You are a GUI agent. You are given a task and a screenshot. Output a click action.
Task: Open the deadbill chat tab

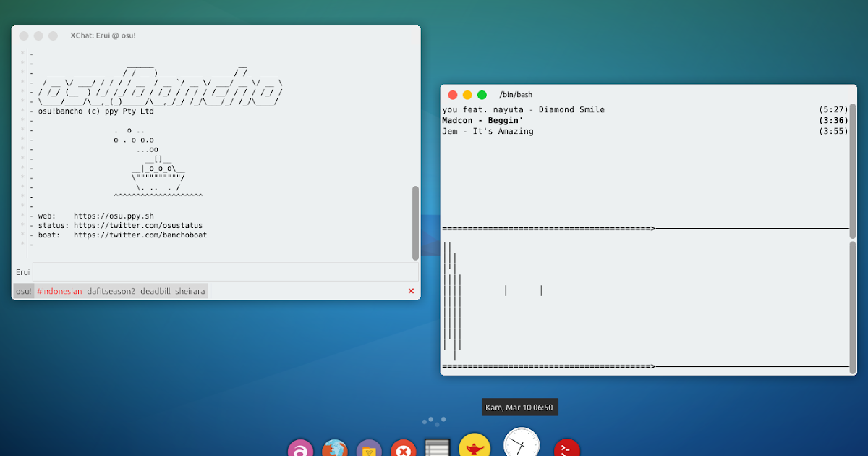[156, 291]
